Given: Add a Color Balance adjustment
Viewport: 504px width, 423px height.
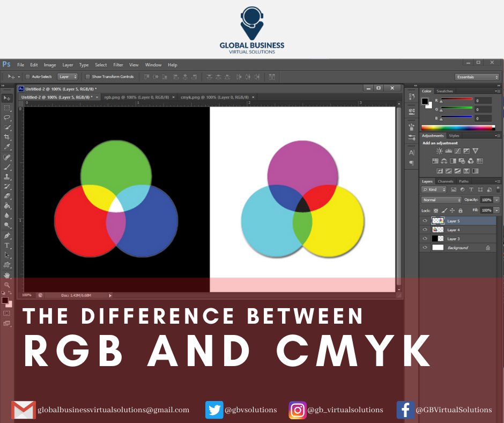Looking at the screenshot, I should point(444,161).
